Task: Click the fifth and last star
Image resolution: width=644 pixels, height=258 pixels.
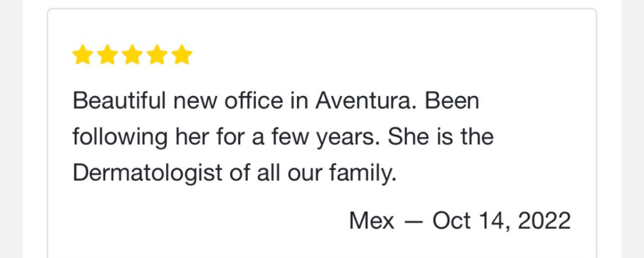Action: click(181, 55)
